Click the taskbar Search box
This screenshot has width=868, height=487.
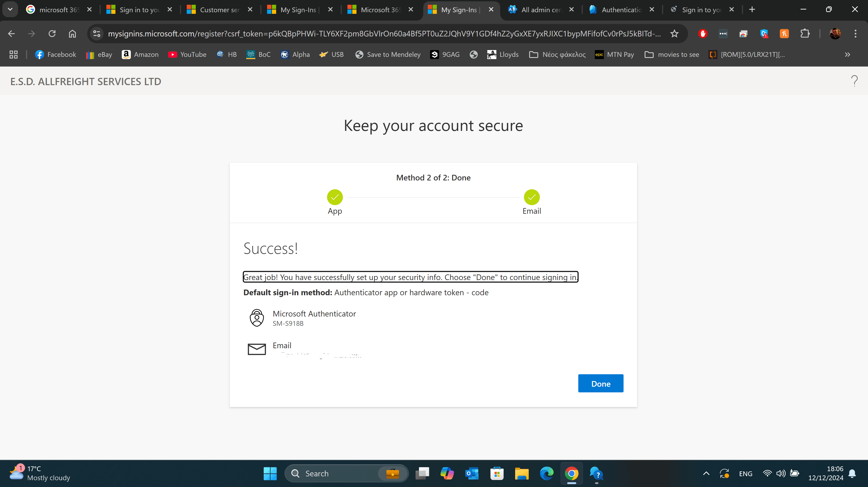[346, 473]
